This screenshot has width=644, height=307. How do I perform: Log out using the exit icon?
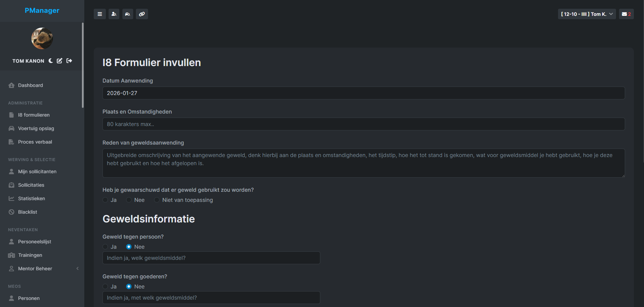click(x=69, y=61)
